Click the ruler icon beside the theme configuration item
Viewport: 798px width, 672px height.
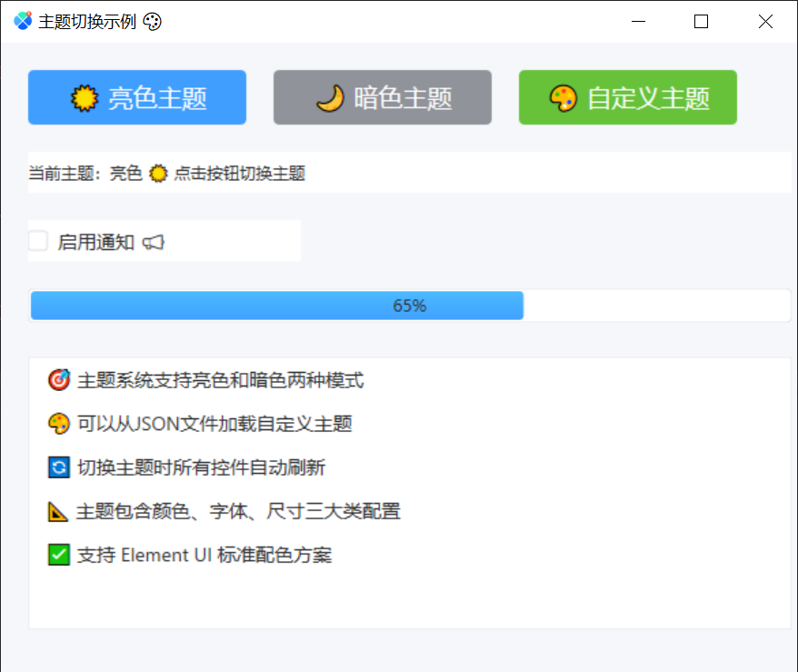[x=58, y=511]
